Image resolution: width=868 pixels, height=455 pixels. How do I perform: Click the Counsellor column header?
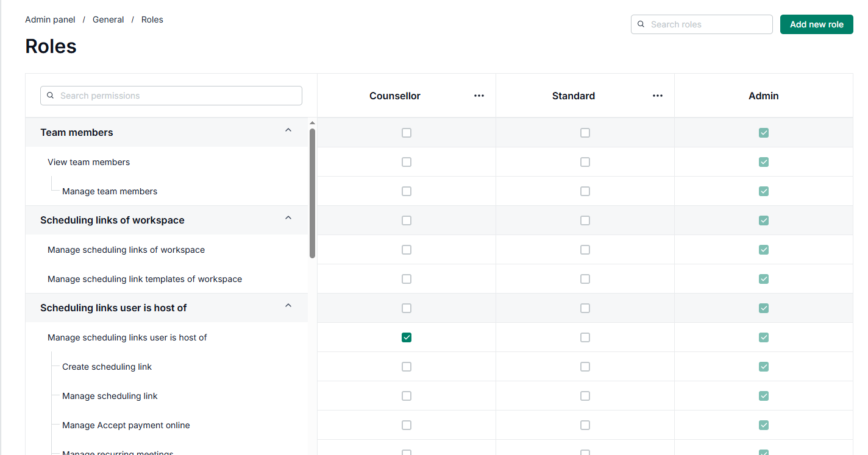395,96
